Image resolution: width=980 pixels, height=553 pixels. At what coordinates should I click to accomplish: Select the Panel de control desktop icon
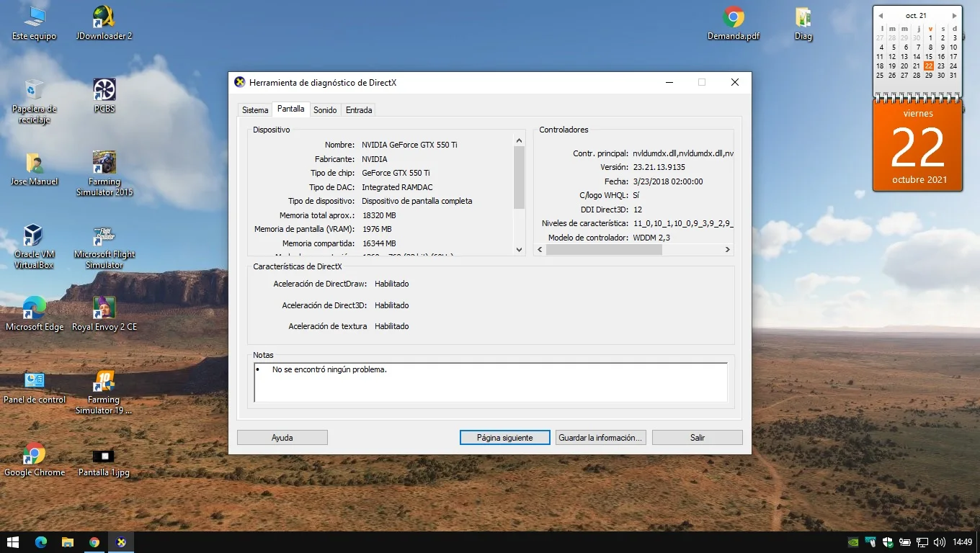[x=34, y=387]
